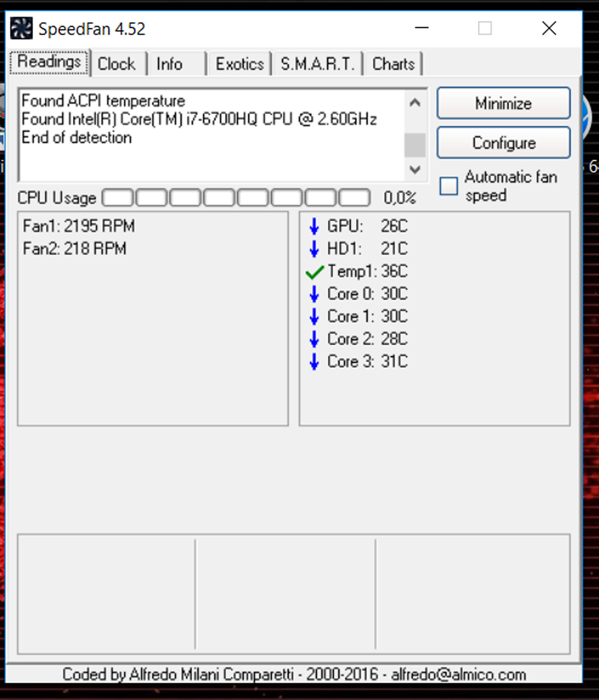The image size is (599, 700).
Task: Click the first CPU Usage bar
Action: [x=117, y=197]
